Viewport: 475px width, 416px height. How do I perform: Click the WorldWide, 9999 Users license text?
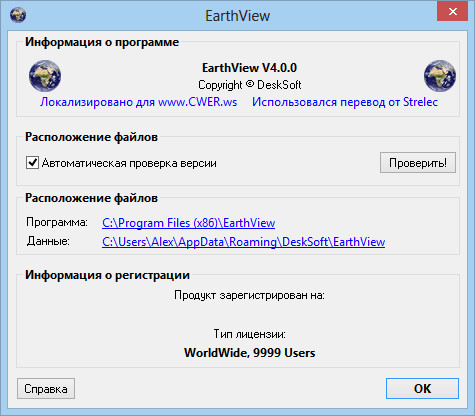tap(250, 353)
